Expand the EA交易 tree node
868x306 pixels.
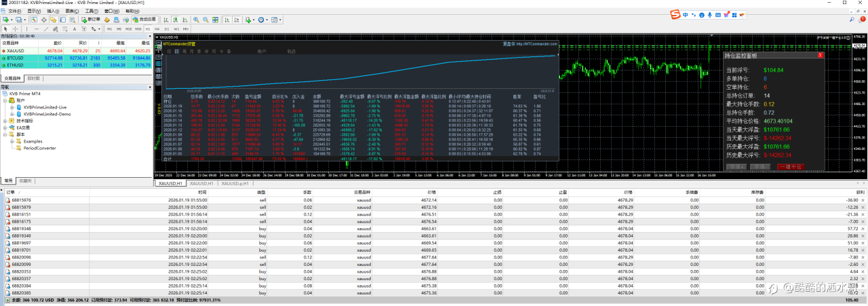[x=6, y=127]
